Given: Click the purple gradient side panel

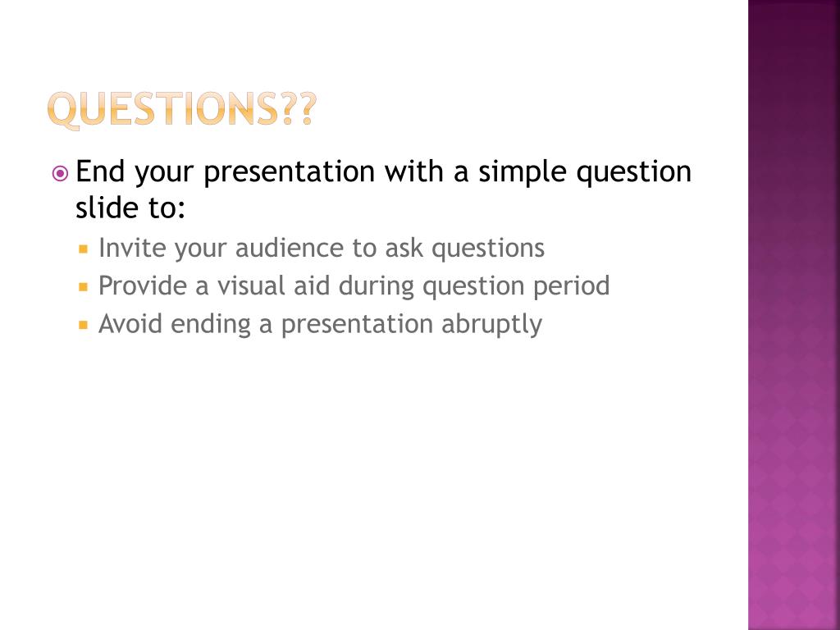Looking at the screenshot, I should [x=794, y=315].
